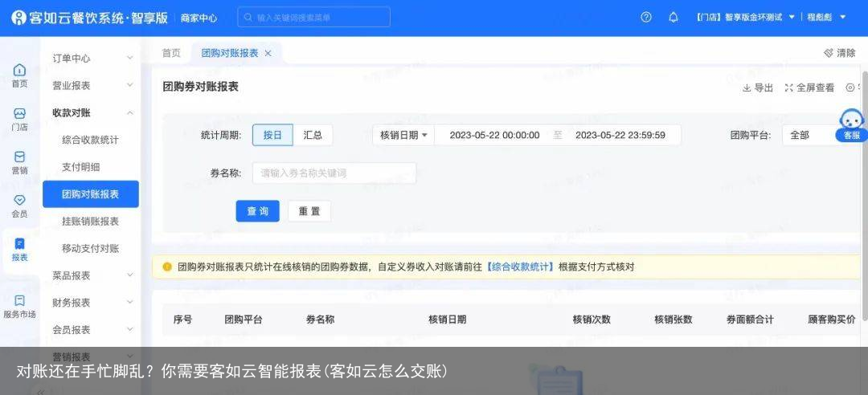Follow the 综合收款统计 link in notice
This screenshot has width=868, height=395.
pos(520,267)
